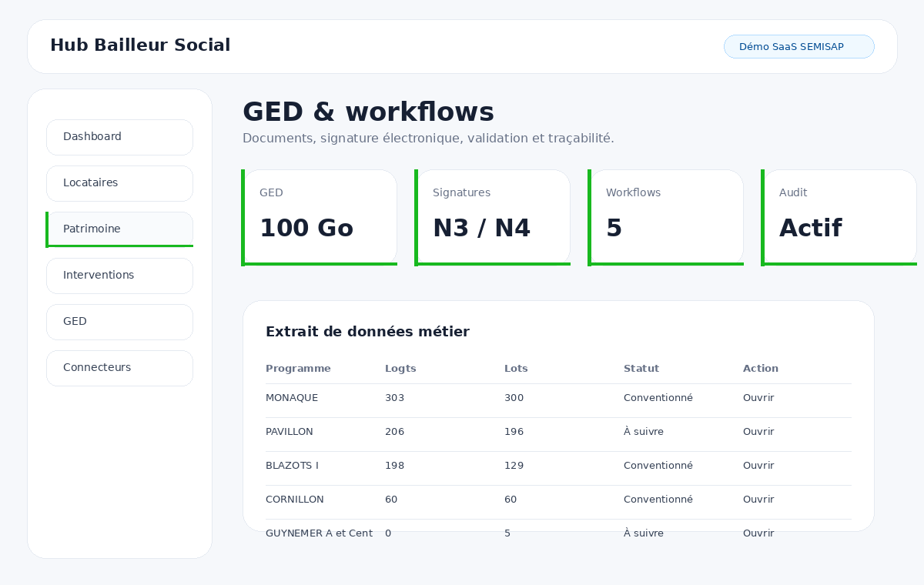
Task: Click CORNILLON's Conventionné status
Action: (658, 500)
